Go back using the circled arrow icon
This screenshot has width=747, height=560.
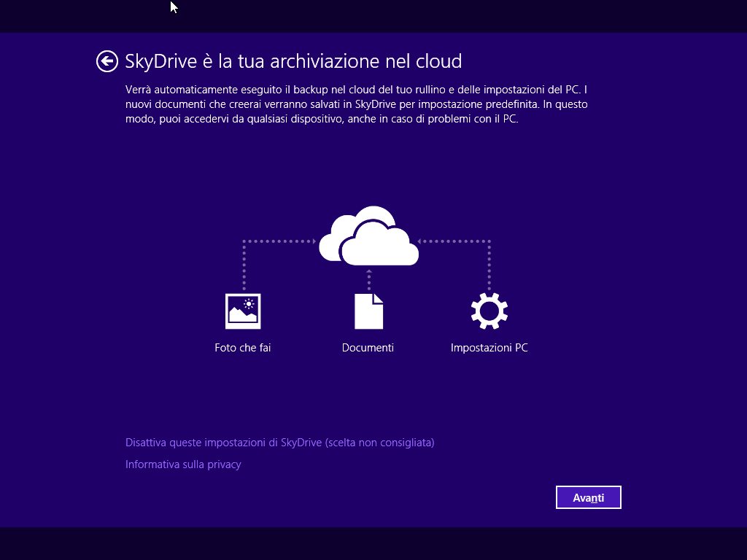(107, 61)
